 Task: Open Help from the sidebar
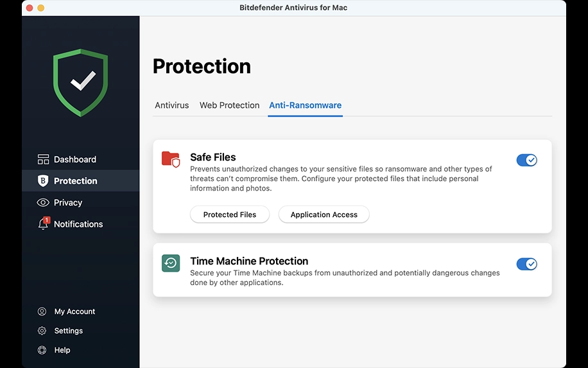62,350
